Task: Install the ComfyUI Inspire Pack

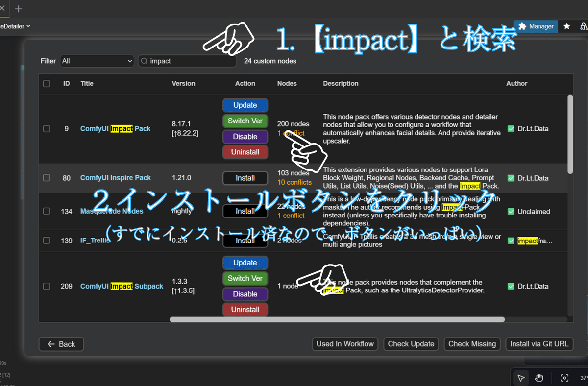Action: tap(245, 178)
